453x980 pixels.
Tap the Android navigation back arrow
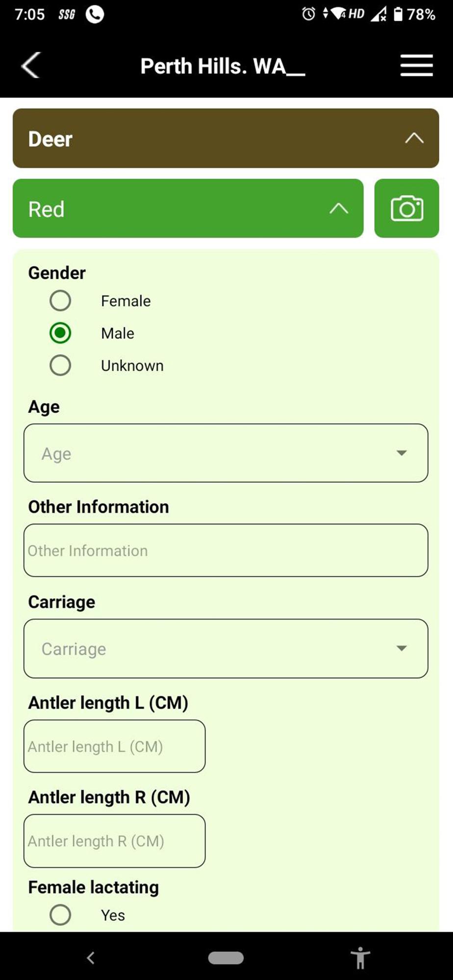pos(91,957)
